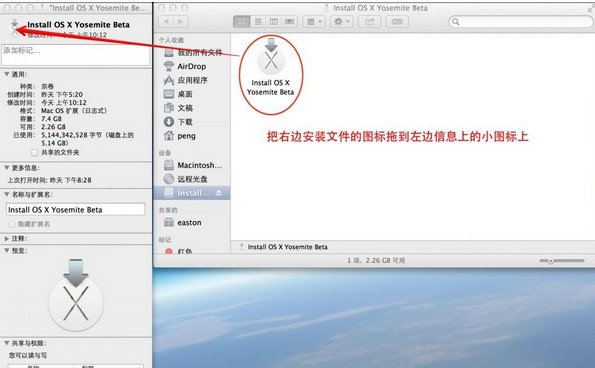Click the Finder search field
The height and width of the screenshot is (368, 595).
521,22
